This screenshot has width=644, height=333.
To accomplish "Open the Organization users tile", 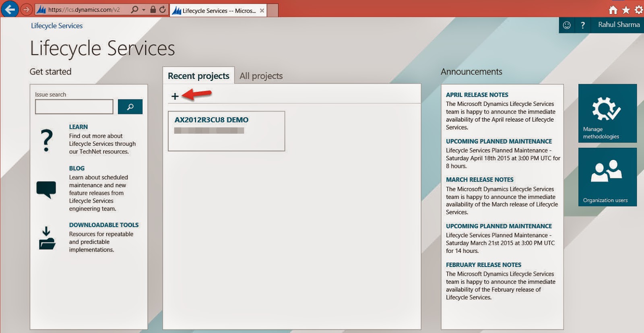I will (607, 177).
